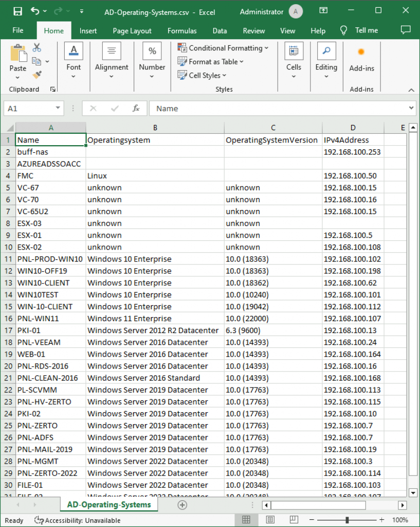Click the Format Painter brush icon
Screen dimensions: 420x527
(x=36, y=75)
